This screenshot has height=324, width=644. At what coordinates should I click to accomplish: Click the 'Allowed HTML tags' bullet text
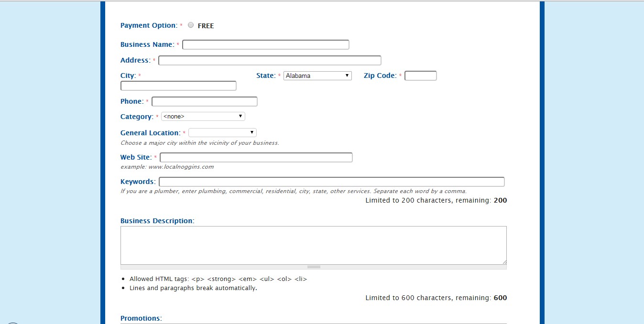pos(218,279)
